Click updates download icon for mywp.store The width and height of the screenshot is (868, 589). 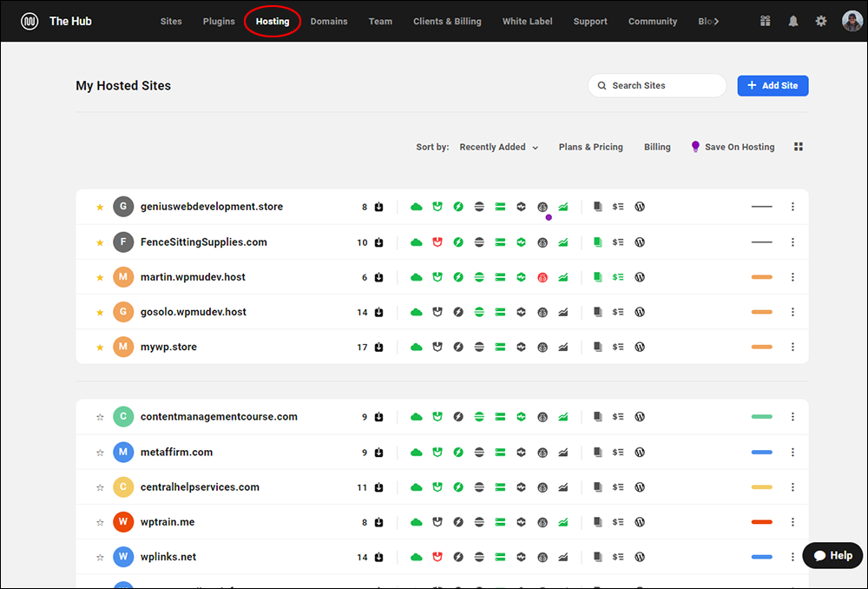(378, 347)
